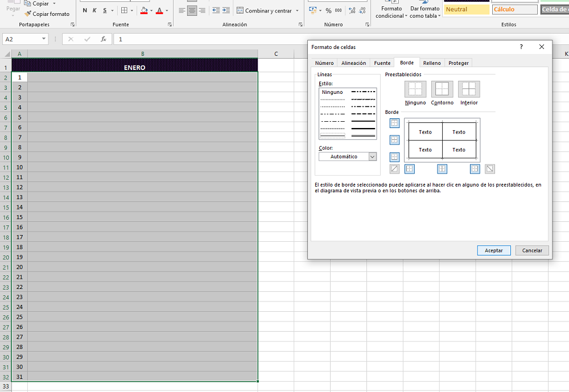Click the Aceptar button
The height and width of the screenshot is (392, 569).
coord(493,250)
